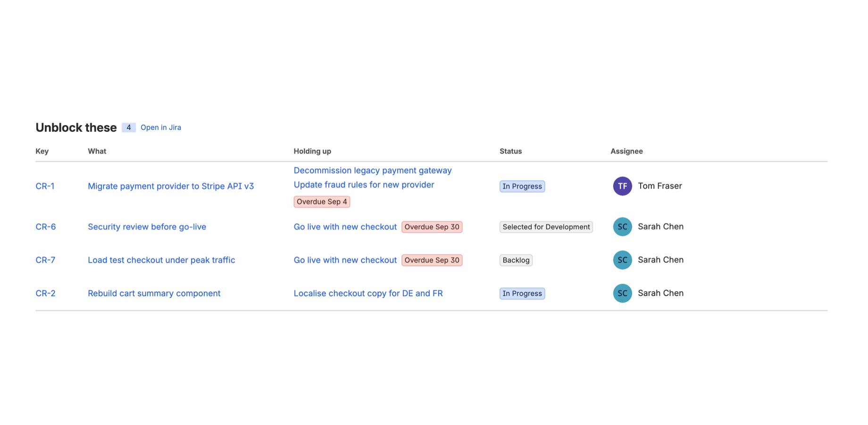The image size is (868, 425).
Task: Click the count badge '4' beside heading
Action: (128, 127)
